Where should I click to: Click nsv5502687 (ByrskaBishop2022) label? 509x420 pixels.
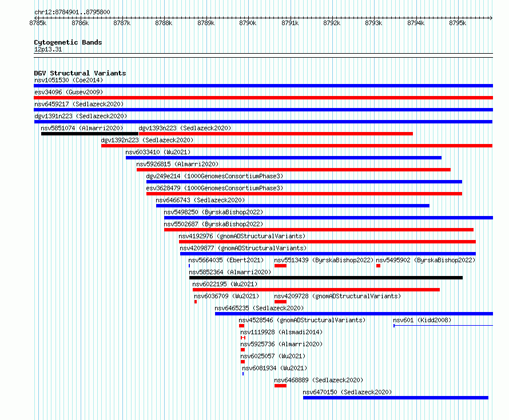213,224
